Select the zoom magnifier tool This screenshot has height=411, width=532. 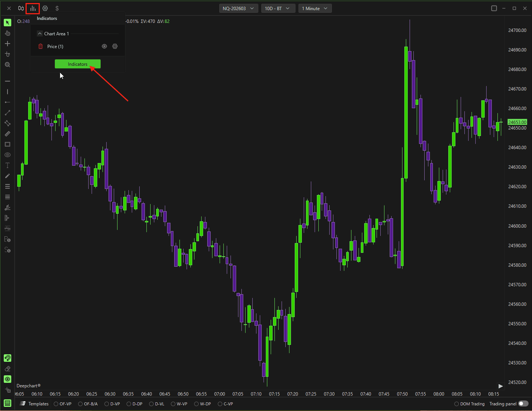(x=8, y=65)
